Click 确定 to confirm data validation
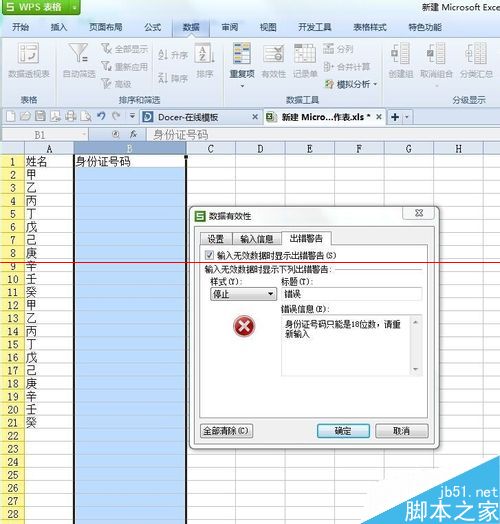The height and width of the screenshot is (524, 500). point(343,431)
